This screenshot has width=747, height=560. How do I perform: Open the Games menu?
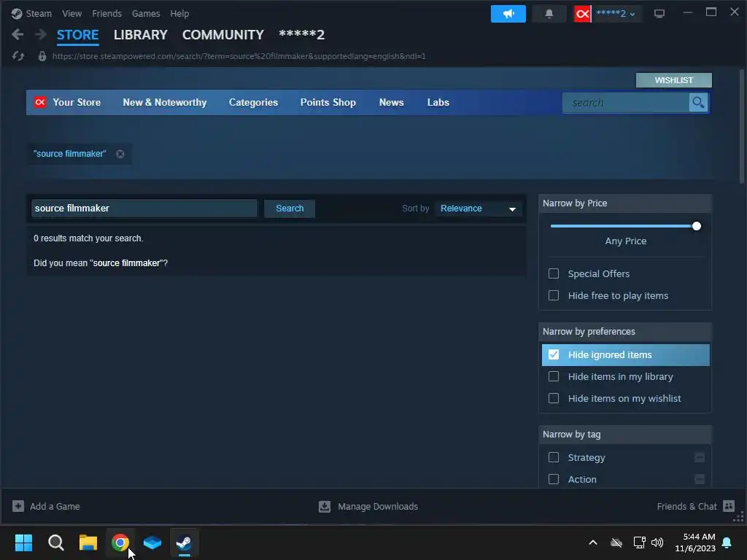coord(146,13)
